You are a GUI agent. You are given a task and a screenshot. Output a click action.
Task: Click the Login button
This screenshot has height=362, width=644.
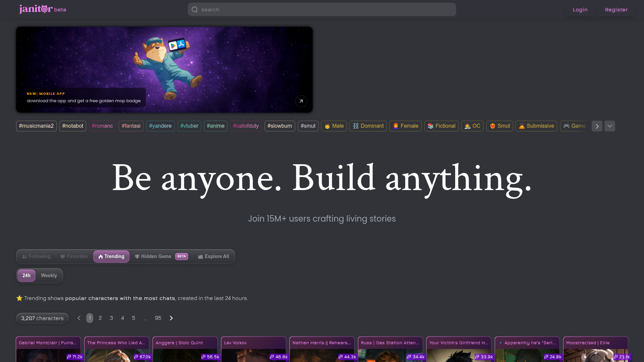tap(580, 10)
